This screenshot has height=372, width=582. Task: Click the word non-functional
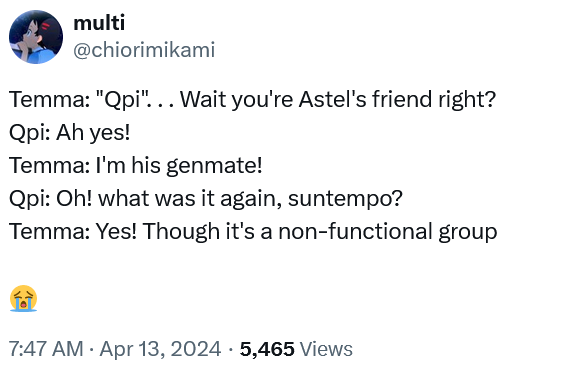point(356,232)
